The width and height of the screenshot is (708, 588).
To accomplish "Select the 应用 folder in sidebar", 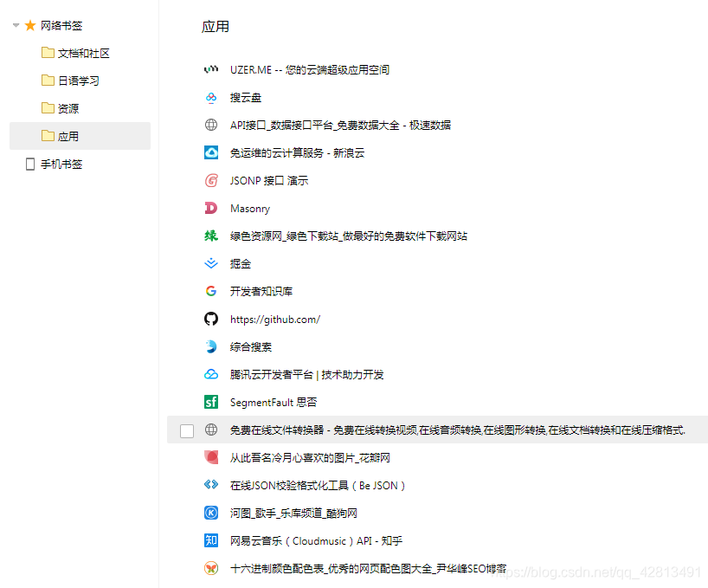I will pyautogui.click(x=80, y=136).
